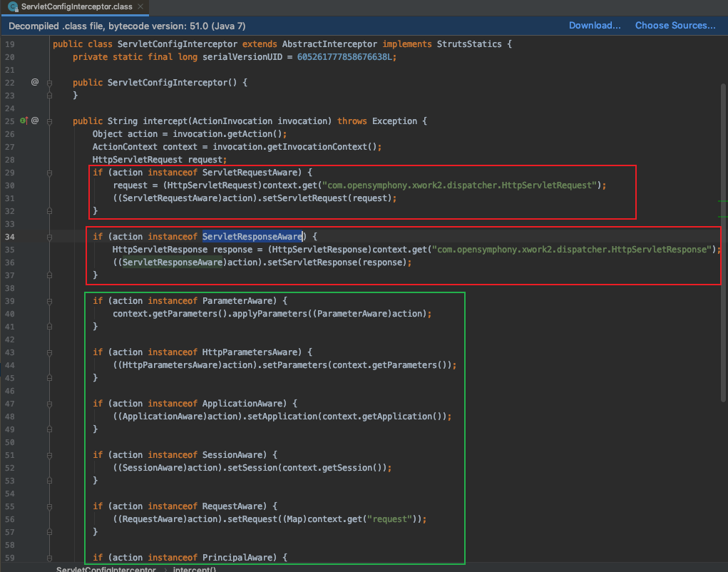Click 'SessionAware' on line 51
Image resolution: width=728 pixels, height=572 pixels.
click(232, 455)
